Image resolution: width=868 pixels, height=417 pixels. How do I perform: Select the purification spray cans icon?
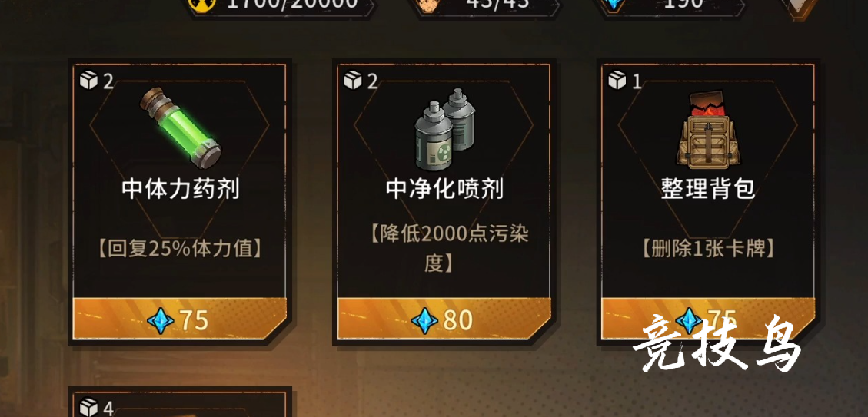point(444,129)
